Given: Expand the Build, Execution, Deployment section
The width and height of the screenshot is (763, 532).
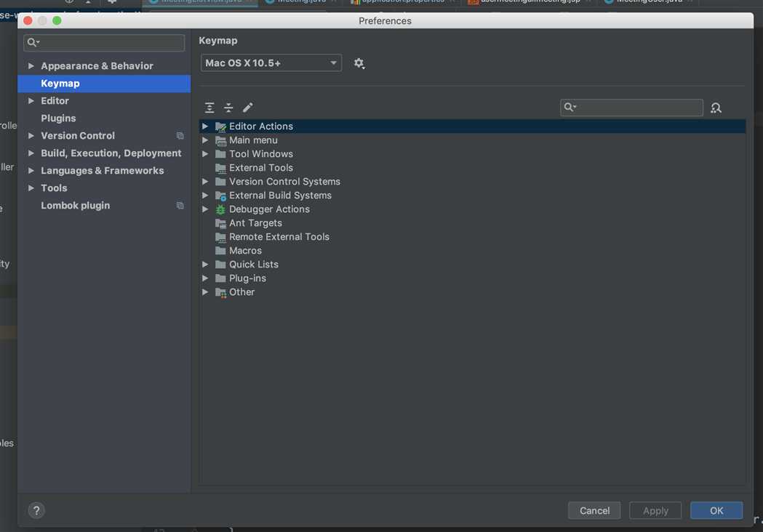Looking at the screenshot, I should coord(31,153).
